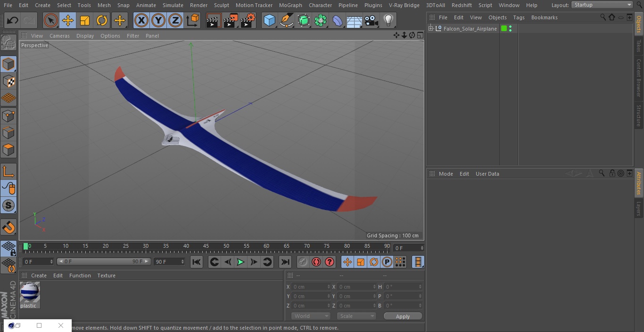The height and width of the screenshot is (332, 644).
Task: Click the Play Forward button
Action: click(240, 262)
